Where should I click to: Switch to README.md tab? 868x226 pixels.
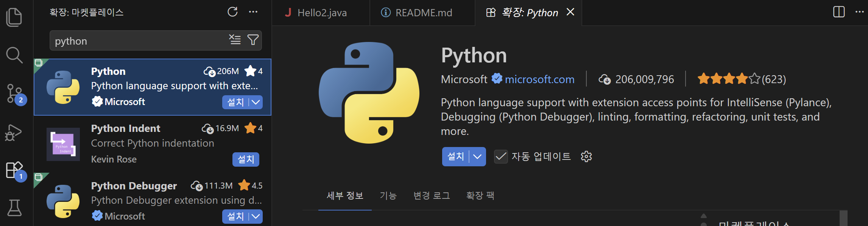[422, 13]
